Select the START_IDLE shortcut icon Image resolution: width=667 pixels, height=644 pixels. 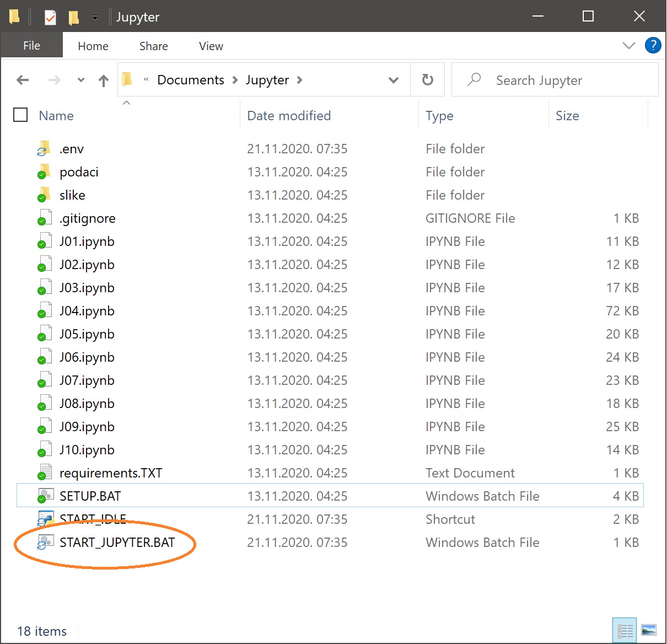click(45, 519)
